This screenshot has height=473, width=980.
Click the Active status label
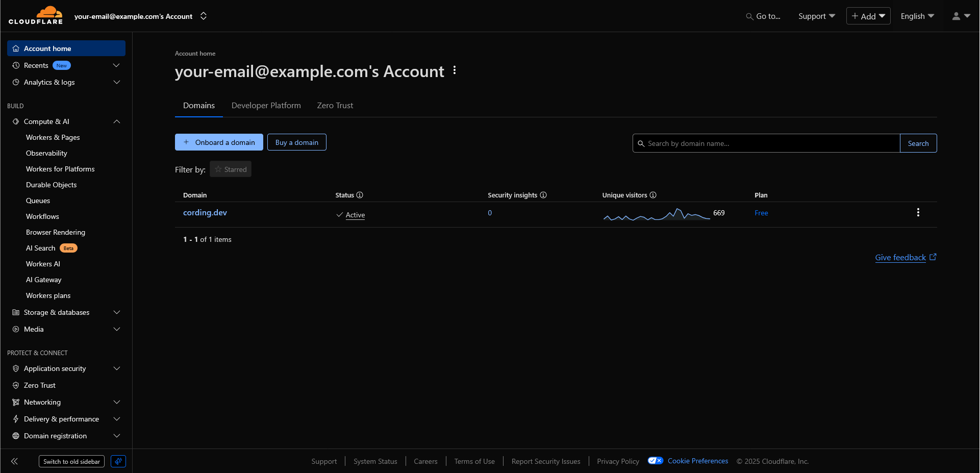pyautogui.click(x=355, y=215)
